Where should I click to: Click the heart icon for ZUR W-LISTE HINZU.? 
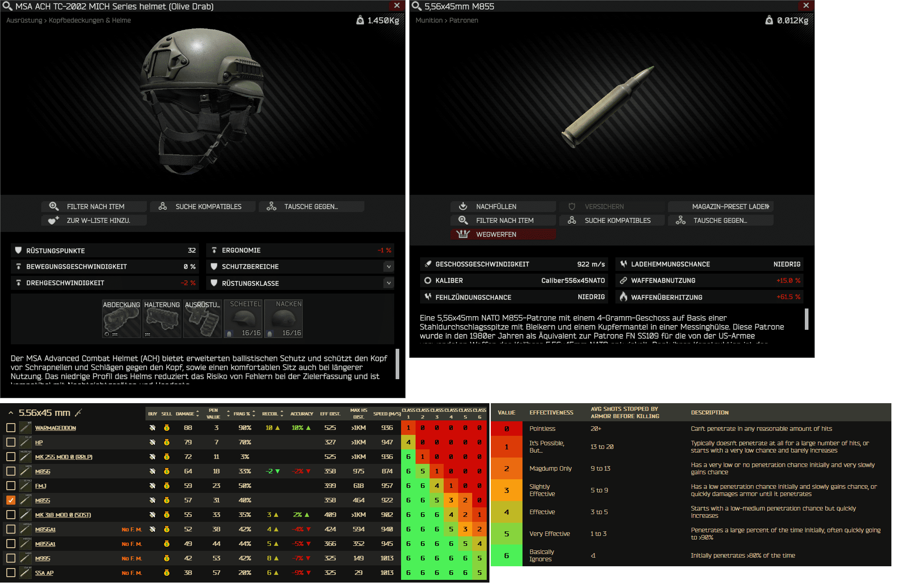[53, 221]
